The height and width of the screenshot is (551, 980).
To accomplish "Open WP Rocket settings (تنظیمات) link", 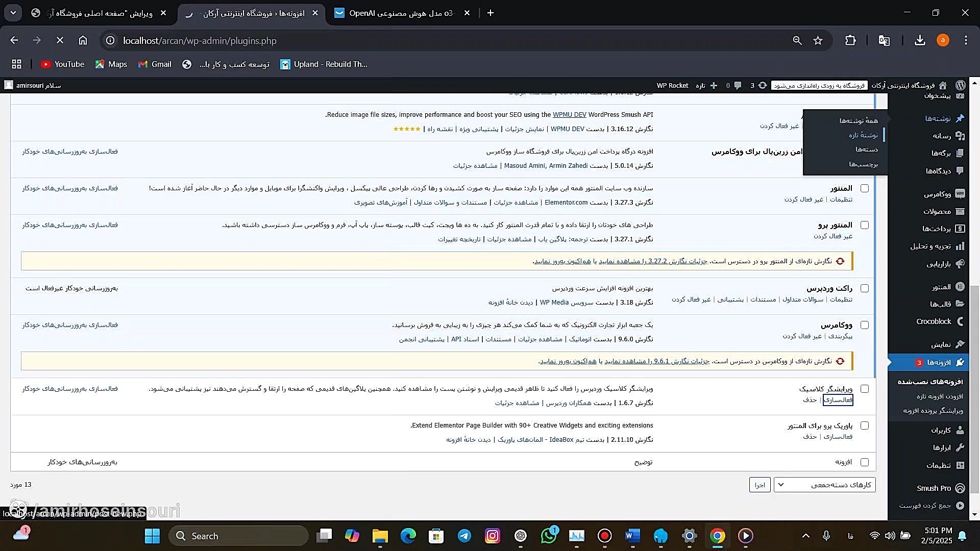I will [x=841, y=299].
